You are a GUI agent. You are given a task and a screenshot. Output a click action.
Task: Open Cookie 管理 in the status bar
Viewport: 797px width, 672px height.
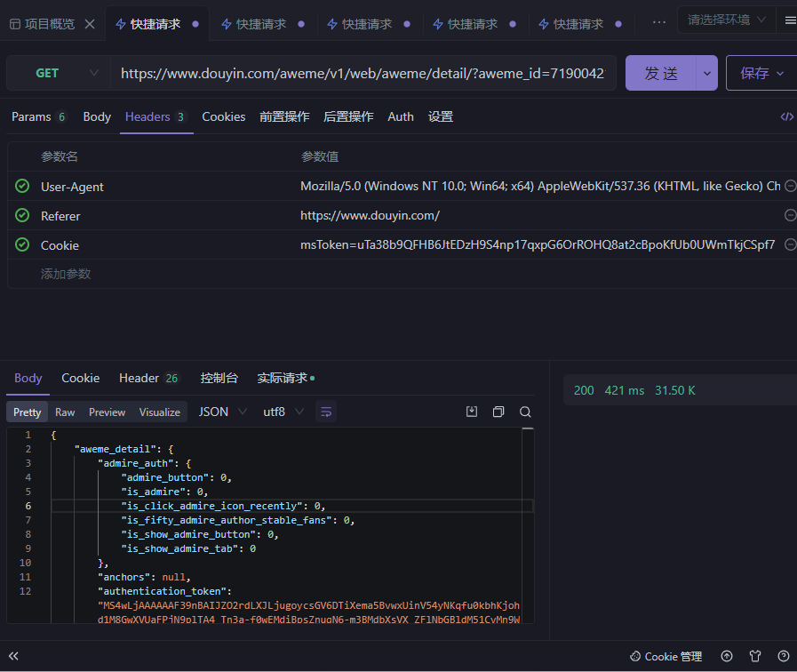click(x=665, y=656)
